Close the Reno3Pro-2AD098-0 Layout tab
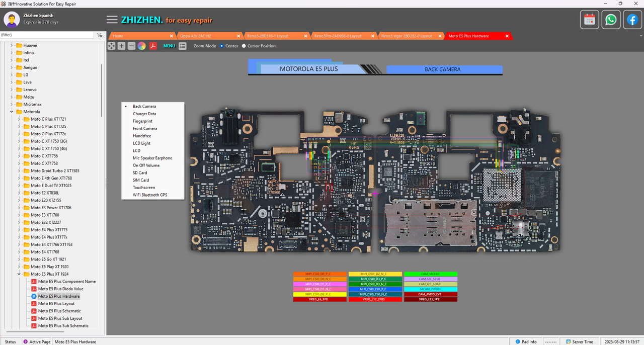The image size is (644, 345). 373,36
